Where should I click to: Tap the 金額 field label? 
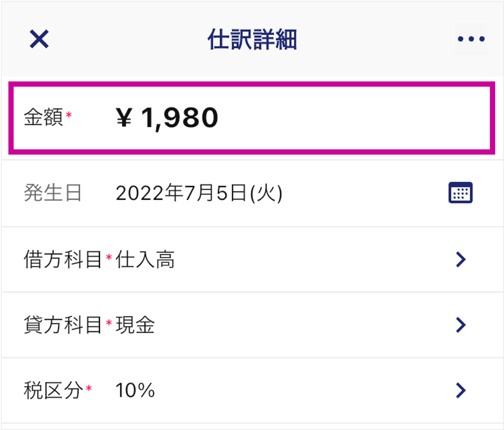point(43,117)
